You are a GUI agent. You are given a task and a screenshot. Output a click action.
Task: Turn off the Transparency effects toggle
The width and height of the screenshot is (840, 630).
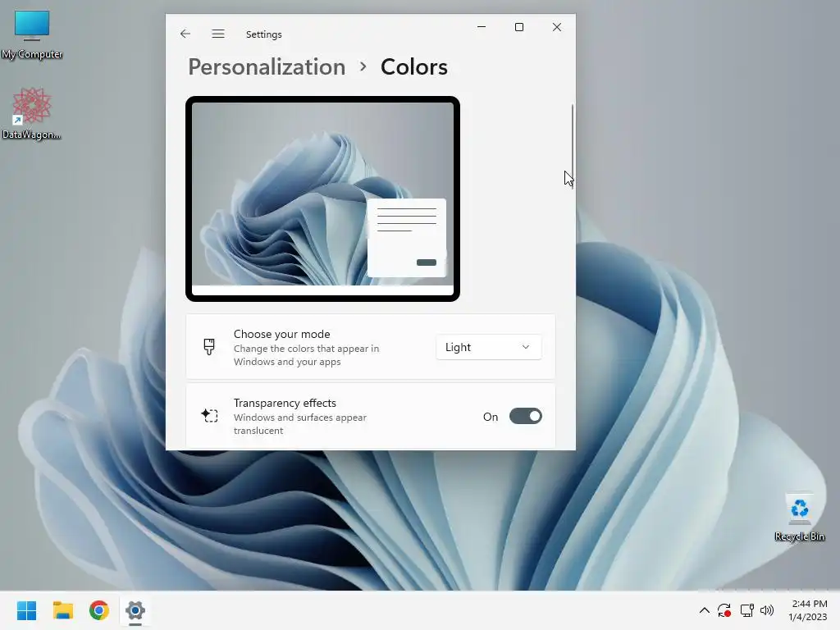click(526, 416)
